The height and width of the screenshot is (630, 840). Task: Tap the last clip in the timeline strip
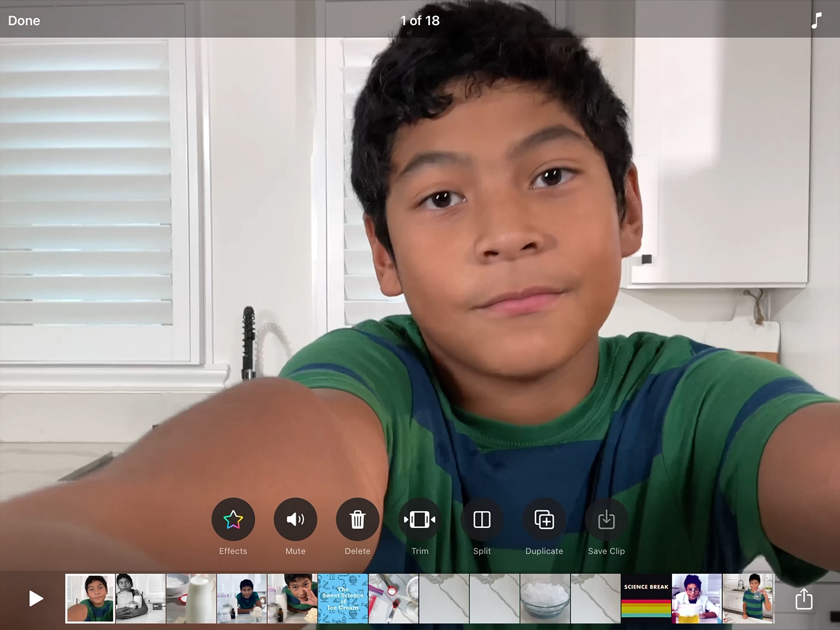click(749, 598)
